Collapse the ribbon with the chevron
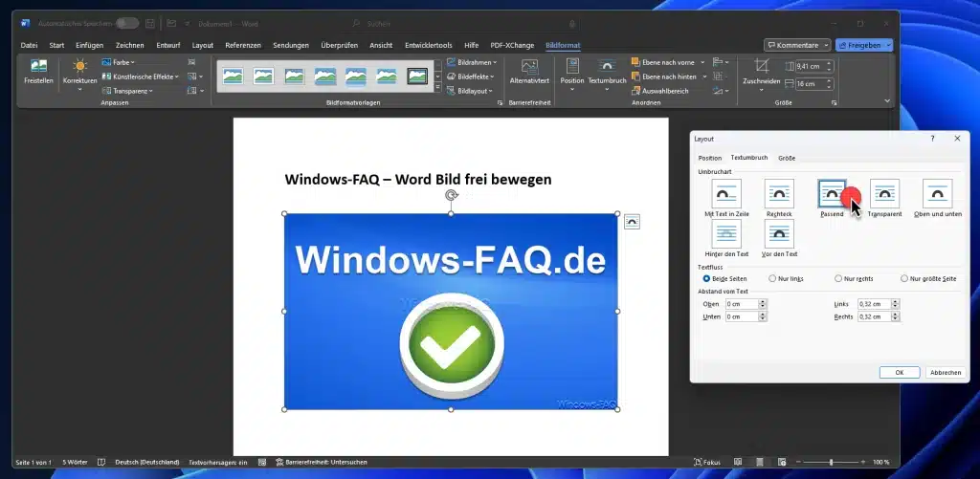Image resolution: width=980 pixels, height=479 pixels. pos(887,101)
